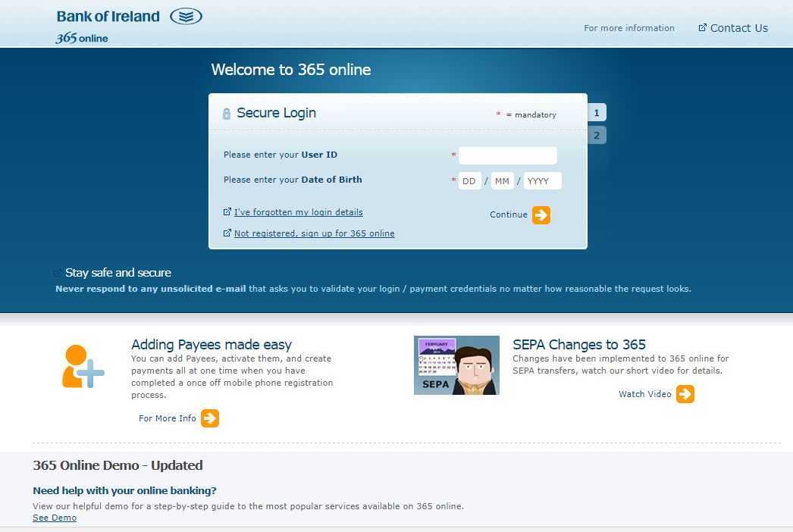793x532 pixels.
Task: Click the icon beside the Not registered link
Action: tap(227, 233)
